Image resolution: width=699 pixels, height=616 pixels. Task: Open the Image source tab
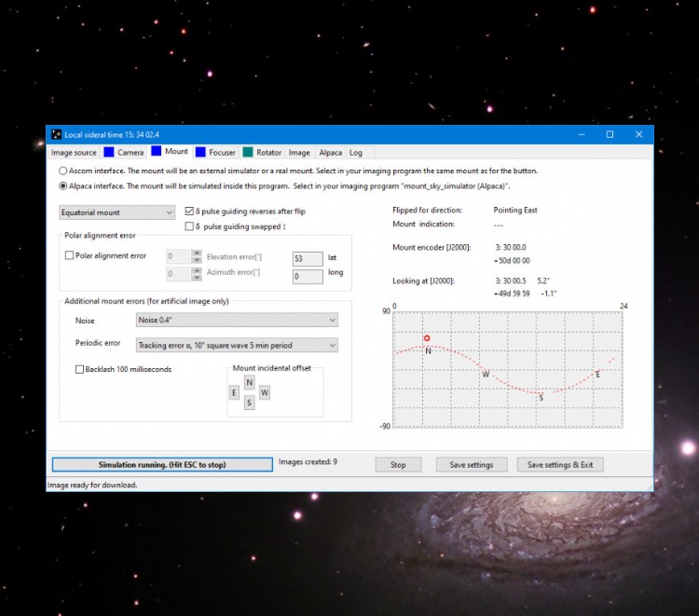pos(74,153)
